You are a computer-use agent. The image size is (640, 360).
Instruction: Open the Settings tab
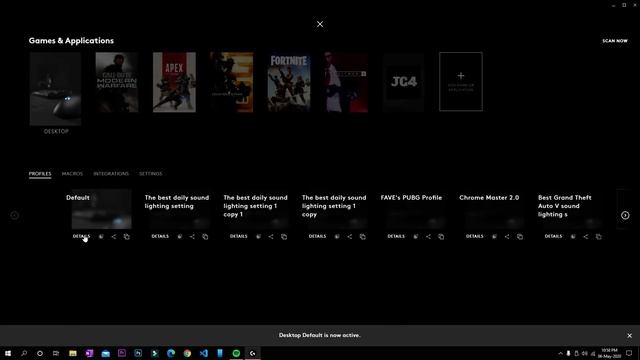click(x=151, y=174)
